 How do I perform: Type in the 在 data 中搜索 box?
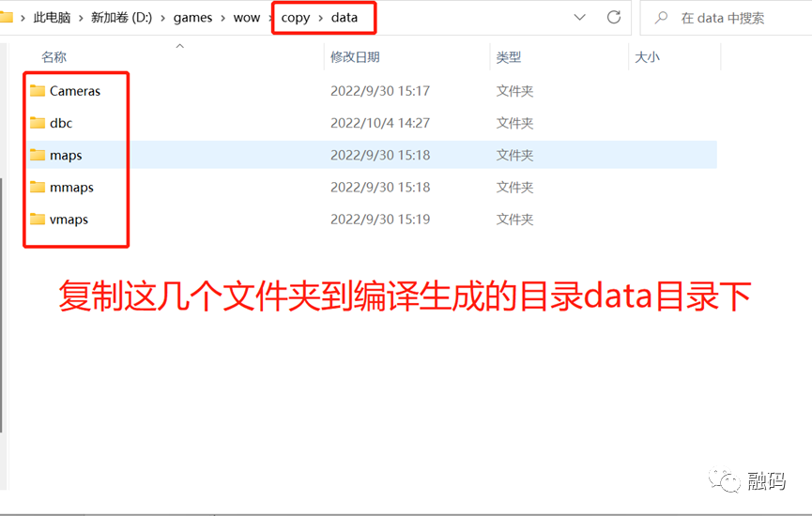[x=732, y=18]
